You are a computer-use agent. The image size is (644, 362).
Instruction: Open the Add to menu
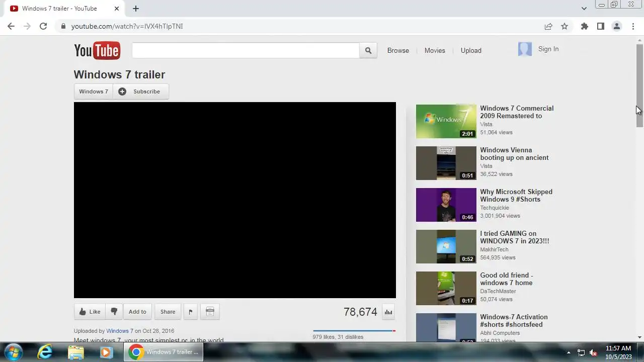pyautogui.click(x=137, y=312)
